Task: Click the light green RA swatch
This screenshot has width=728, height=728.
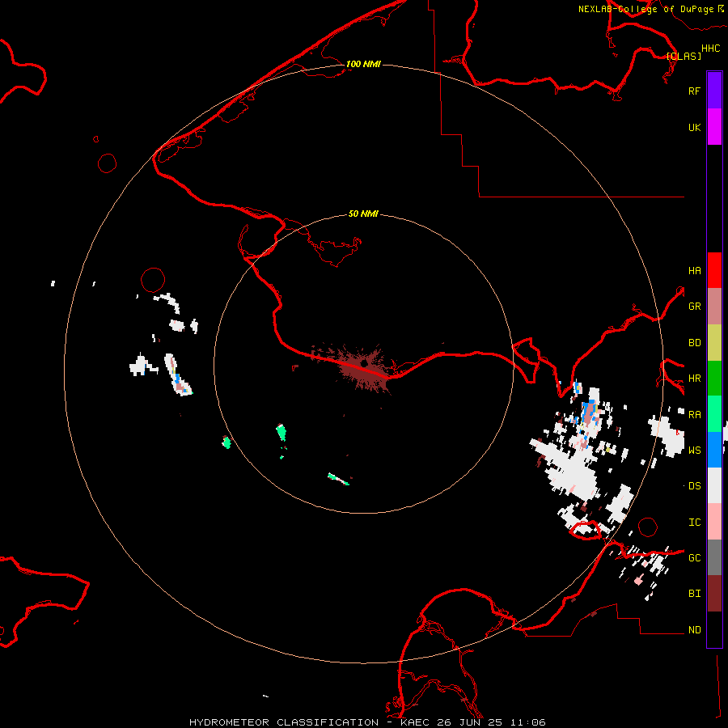Action: pos(714,414)
